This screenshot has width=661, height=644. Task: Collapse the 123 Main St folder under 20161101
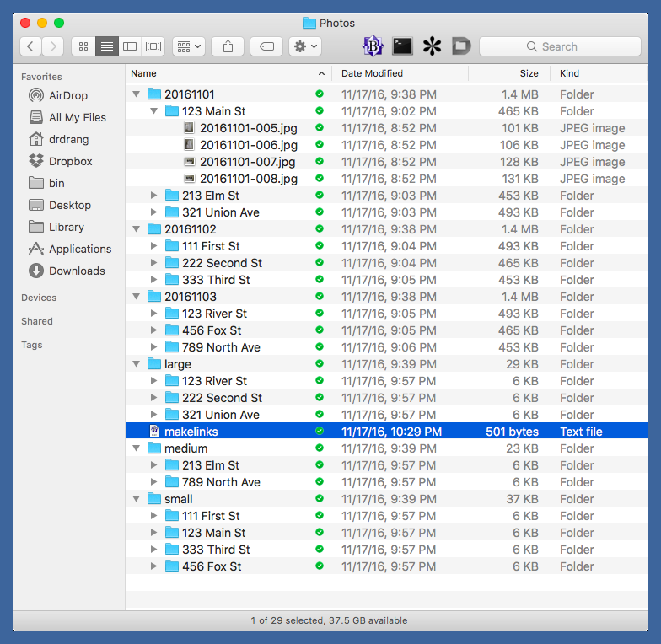[x=153, y=111]
